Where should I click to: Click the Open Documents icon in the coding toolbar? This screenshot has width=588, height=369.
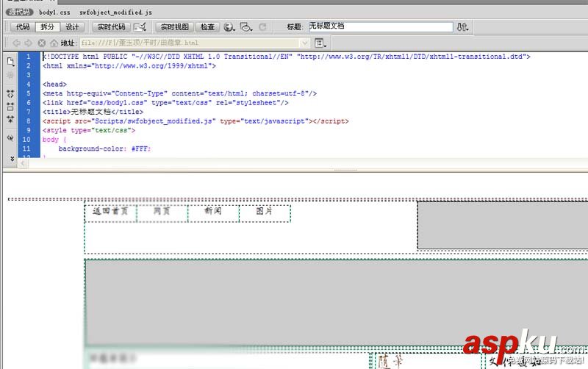click(10, 62)
